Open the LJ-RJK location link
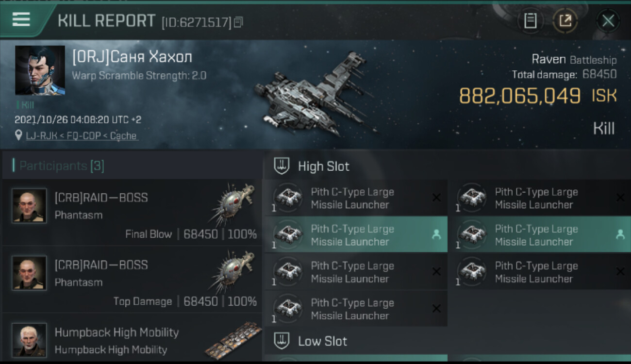 (x=82, y=136)
